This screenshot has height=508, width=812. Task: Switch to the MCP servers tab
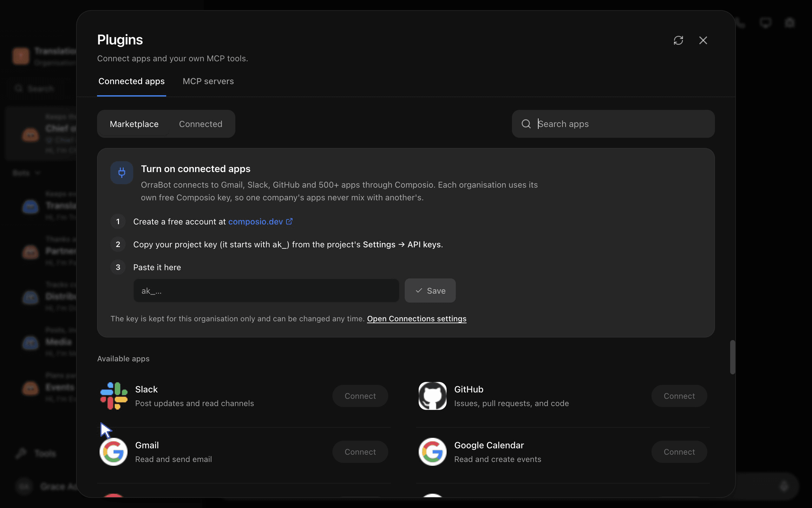[208, 81]
